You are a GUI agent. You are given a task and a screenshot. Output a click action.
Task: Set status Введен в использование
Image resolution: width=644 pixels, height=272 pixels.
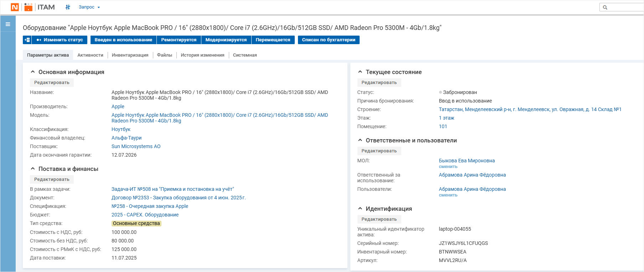click(123, 40)
